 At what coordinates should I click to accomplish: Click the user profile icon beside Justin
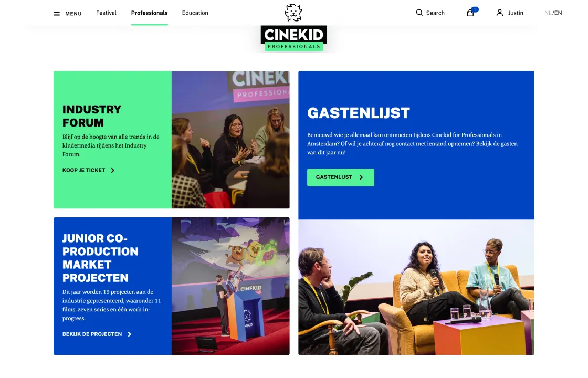click(499, 13)
